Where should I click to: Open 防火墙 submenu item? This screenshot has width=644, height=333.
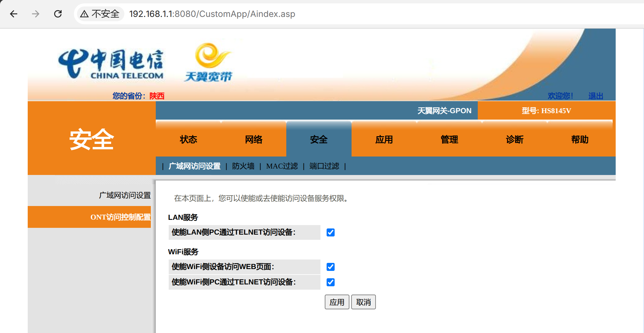(243, 166)
